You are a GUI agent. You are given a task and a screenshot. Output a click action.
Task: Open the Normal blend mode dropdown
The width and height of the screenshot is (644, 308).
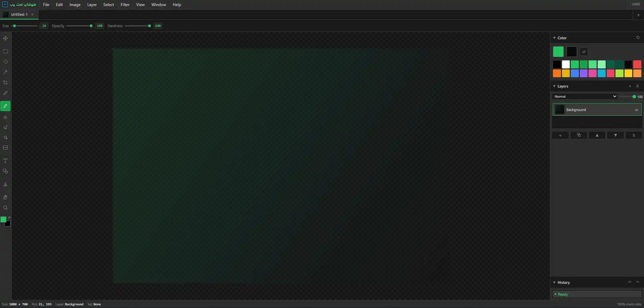pyautogui.click(x=585, y=96)
